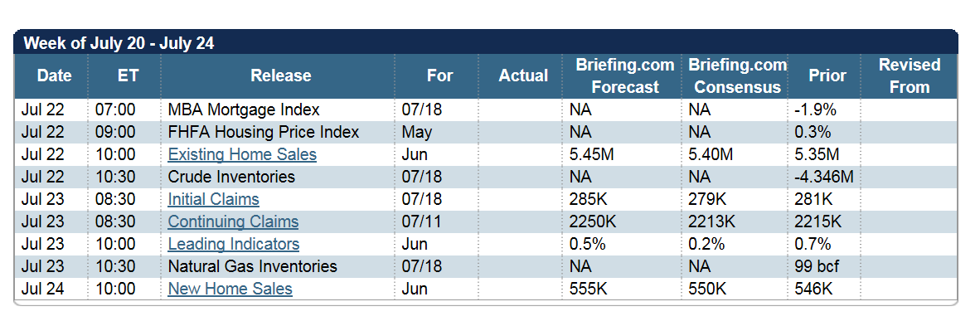Click the 99 bcf prior value
This screenshot has width=980, height=326.
(x=817, y=266)
